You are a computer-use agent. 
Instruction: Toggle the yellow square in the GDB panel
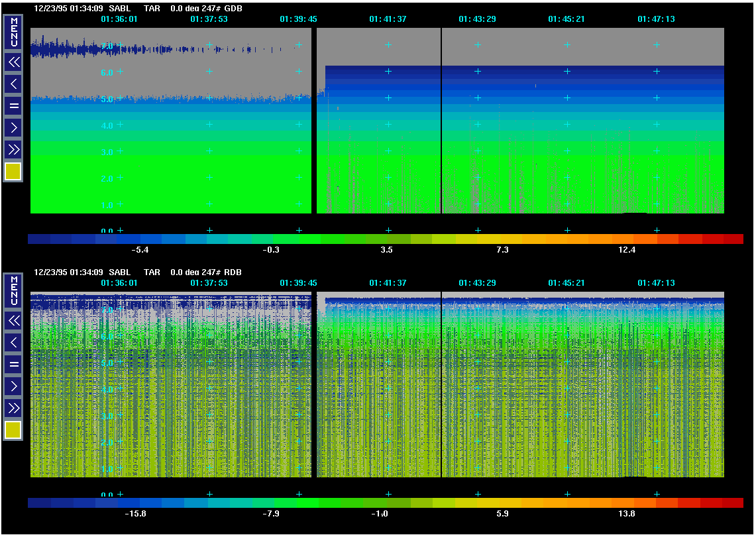pyautogui.click(x=13, y=172)
